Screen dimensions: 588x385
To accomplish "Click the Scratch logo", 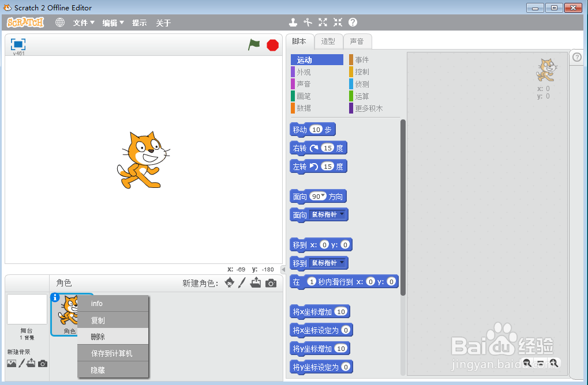I will [x=25, y=22].
